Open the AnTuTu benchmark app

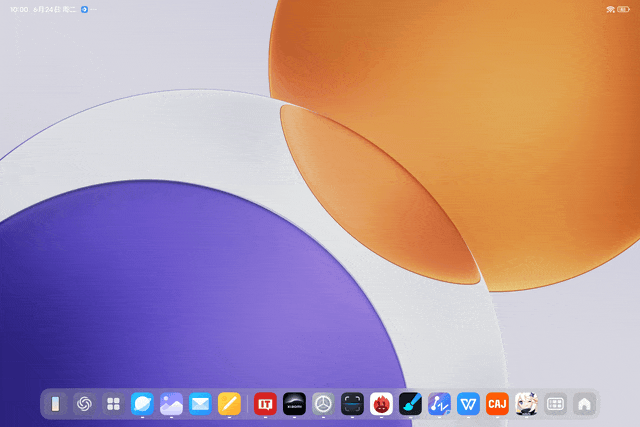pyautogui.click(x=381, y=404)
